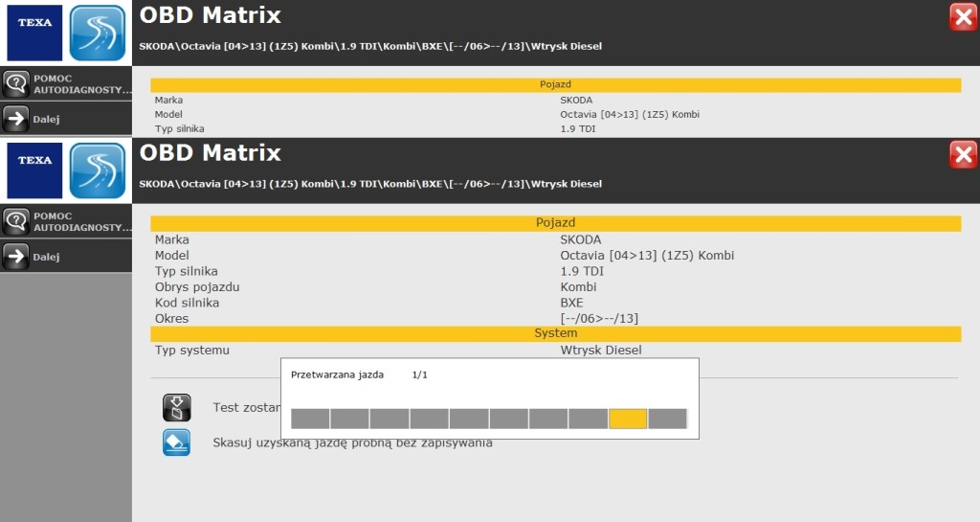Click the yellow segment of the progress bar
980x522 pixels.
point(628,419)
